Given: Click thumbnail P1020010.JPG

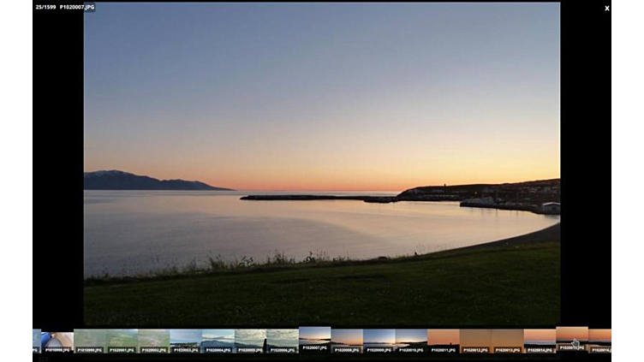Looking at the screenshot, I should pyautogui.click(x=411, y=341).
